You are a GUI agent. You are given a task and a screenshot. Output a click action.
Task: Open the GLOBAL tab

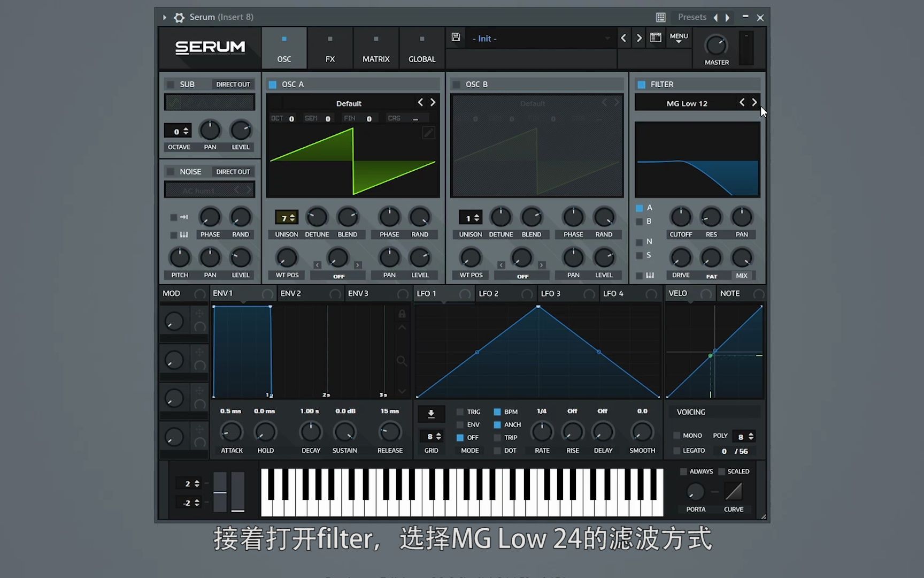point(422,48)
